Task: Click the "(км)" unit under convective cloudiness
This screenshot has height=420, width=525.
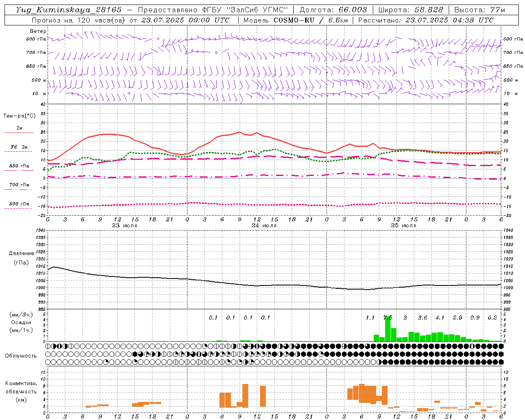Action: click(21, 399)
